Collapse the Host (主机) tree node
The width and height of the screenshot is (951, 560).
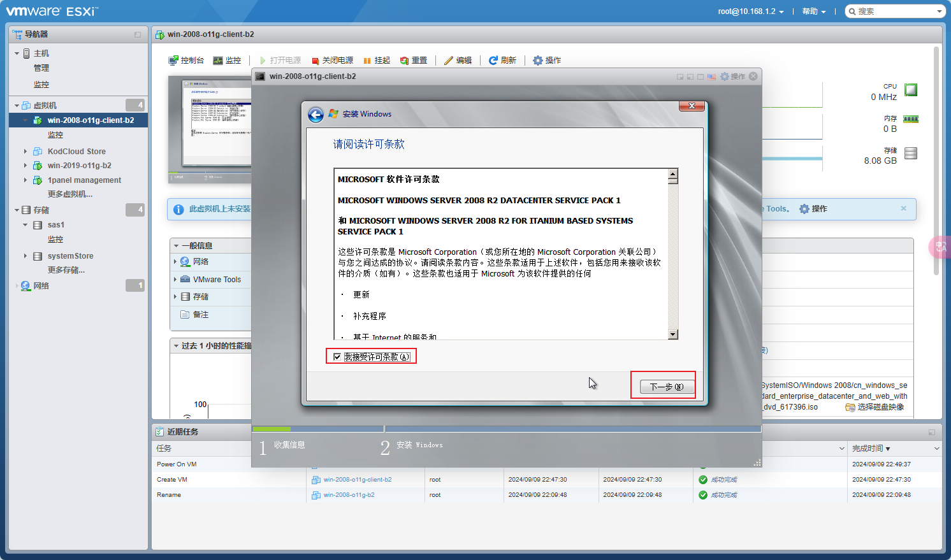[x=17, y=54]
